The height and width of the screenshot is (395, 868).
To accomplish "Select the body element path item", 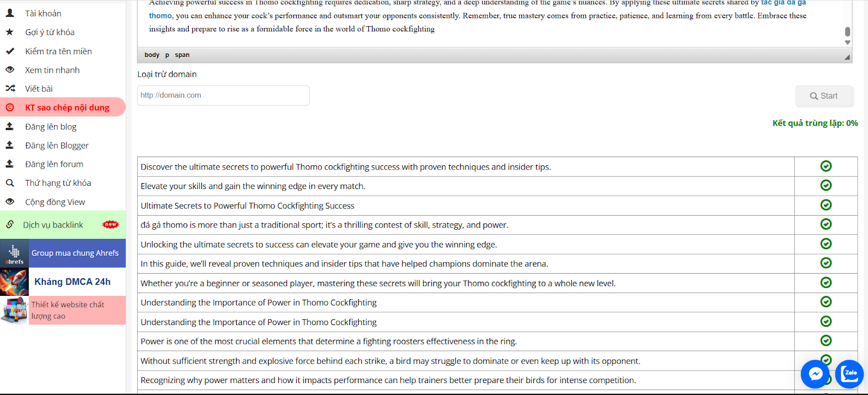I will coord(152,55).
